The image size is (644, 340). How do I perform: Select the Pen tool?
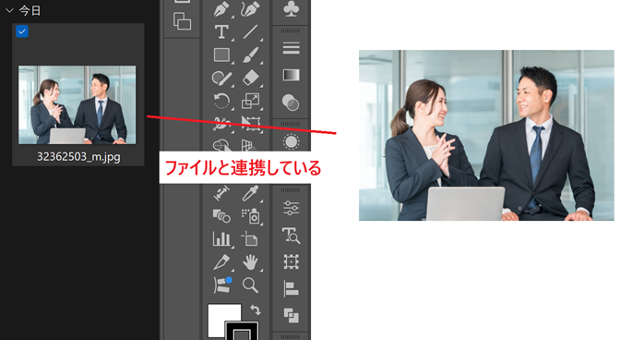tap(221, 9)
